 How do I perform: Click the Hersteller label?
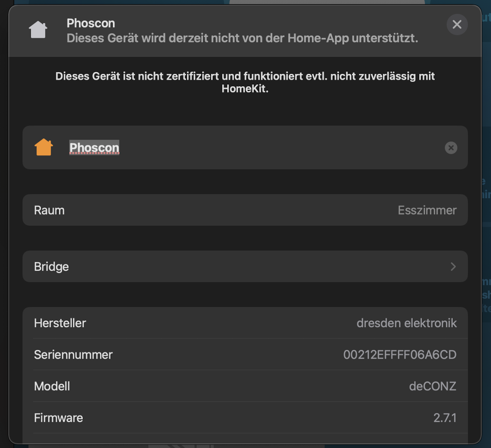(x=60, y=323)
